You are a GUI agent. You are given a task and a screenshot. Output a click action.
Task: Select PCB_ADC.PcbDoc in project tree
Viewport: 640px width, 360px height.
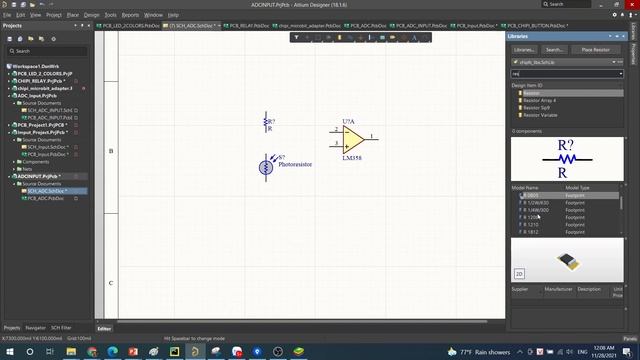pyautogui.click(x=45, y=198)
